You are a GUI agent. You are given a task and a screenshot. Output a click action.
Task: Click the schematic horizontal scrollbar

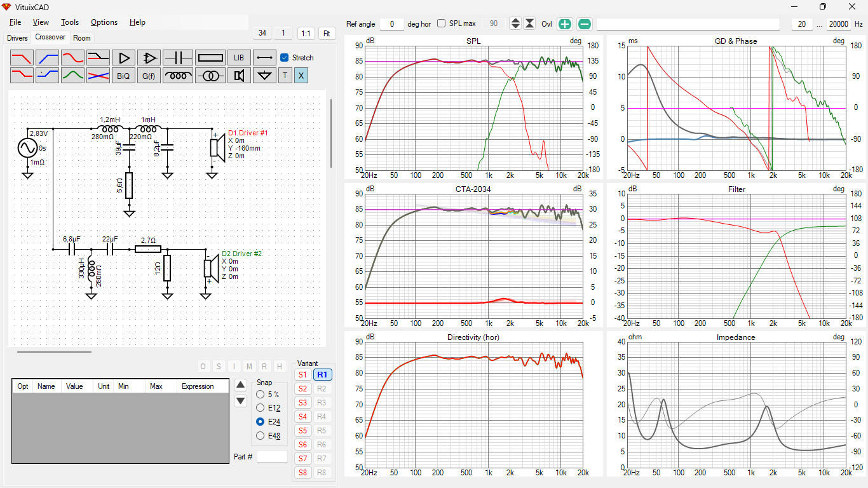54,351
